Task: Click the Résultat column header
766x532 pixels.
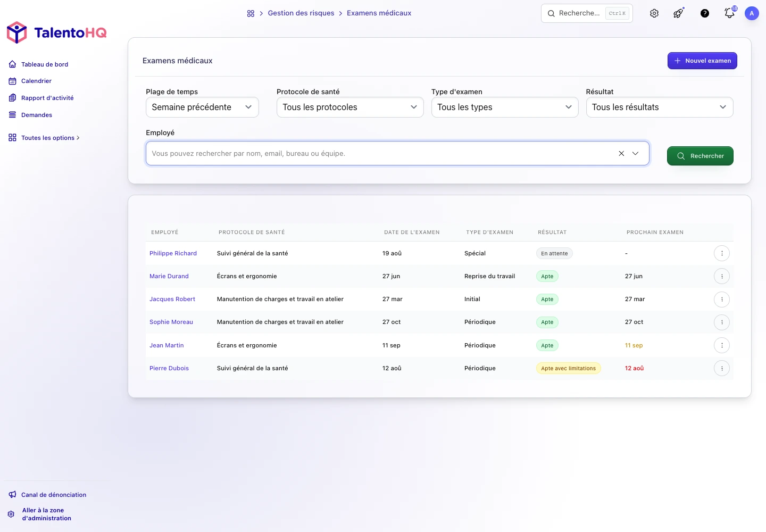Action: point(552,232)
